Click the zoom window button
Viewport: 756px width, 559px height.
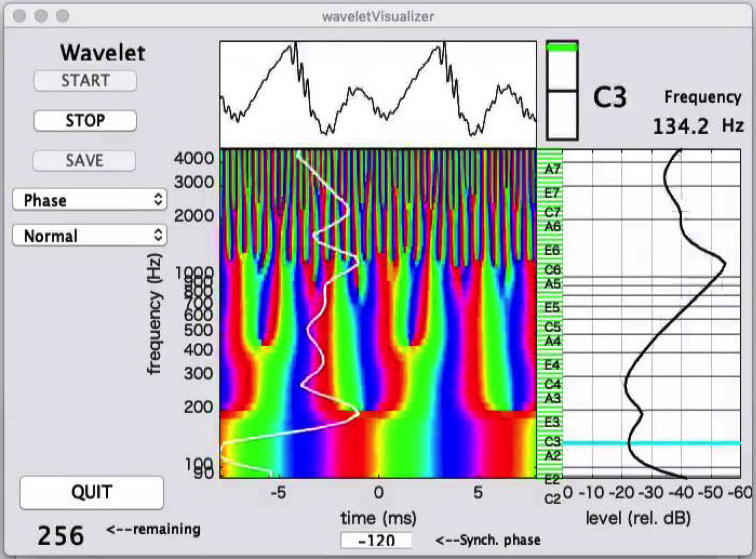[x=62, y=16]
